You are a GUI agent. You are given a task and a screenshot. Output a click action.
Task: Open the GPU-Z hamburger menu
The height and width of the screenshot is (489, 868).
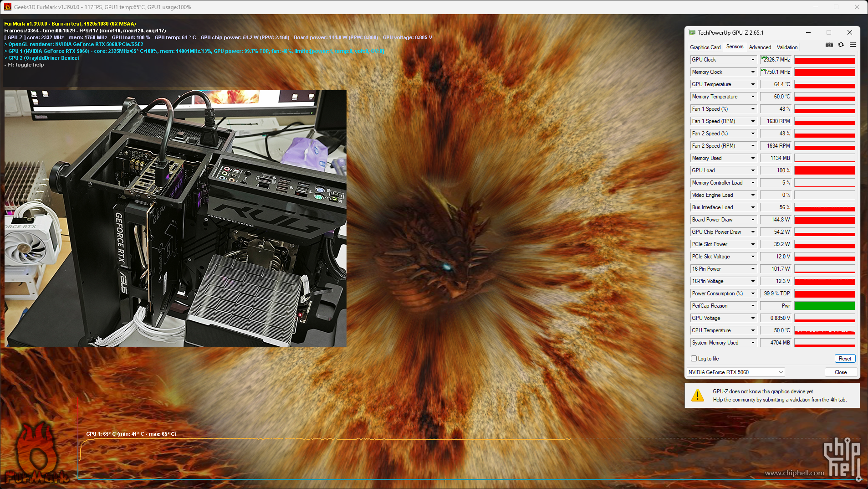coord(853,45)
